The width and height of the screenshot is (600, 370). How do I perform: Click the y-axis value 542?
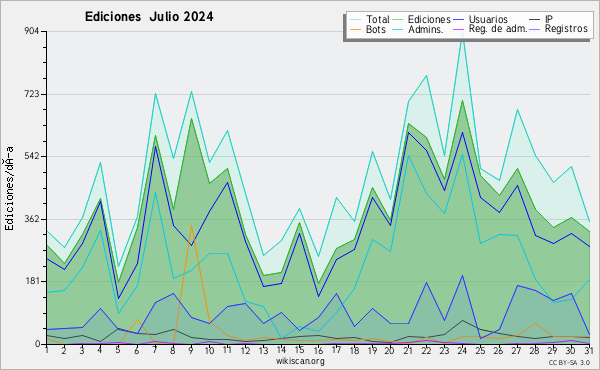(32, 156)
